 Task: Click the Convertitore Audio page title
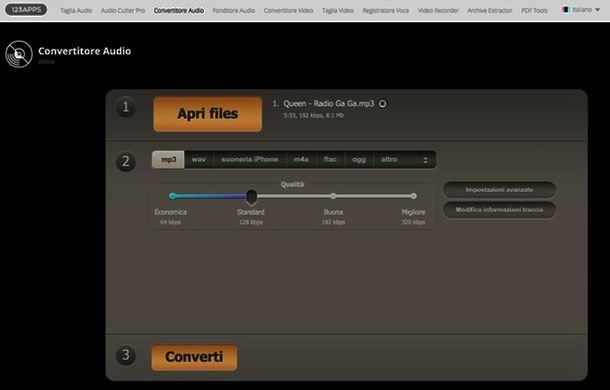[x=84, y=51]
